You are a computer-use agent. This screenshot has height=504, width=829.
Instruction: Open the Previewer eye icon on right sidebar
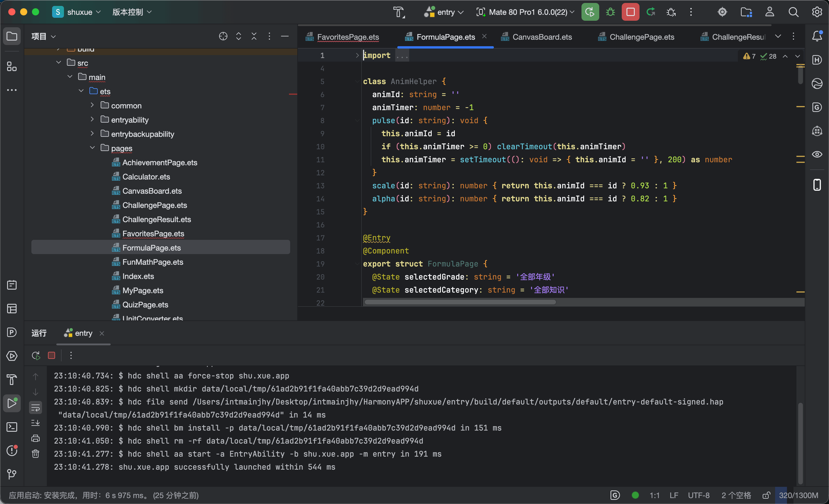point(817,155)
